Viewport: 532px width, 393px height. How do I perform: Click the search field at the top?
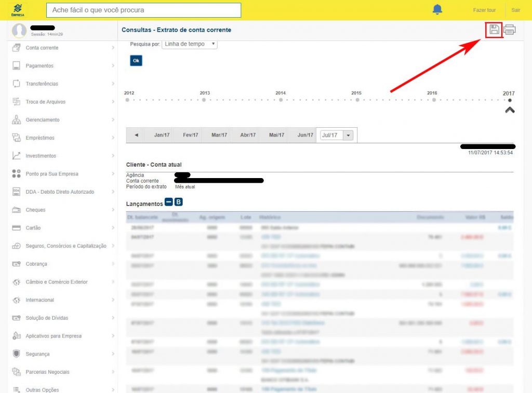(x=143, y=10)
